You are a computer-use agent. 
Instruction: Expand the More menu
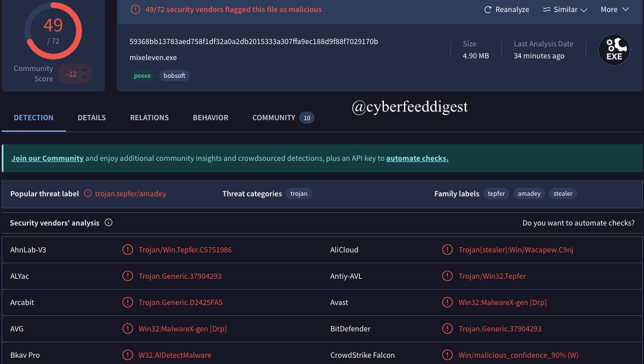click(x=614, y=9)
